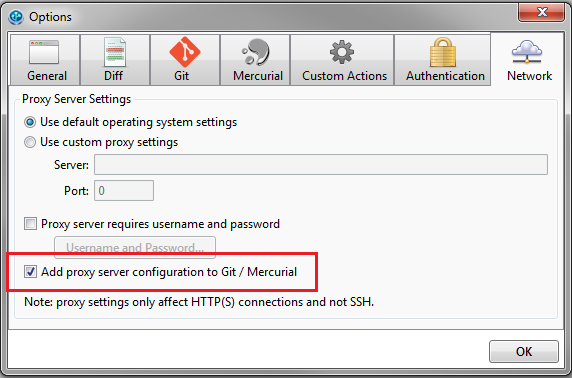Click the Git diamond logo icon
Viewport: 572px width, 378px height.
coord(185,52)
